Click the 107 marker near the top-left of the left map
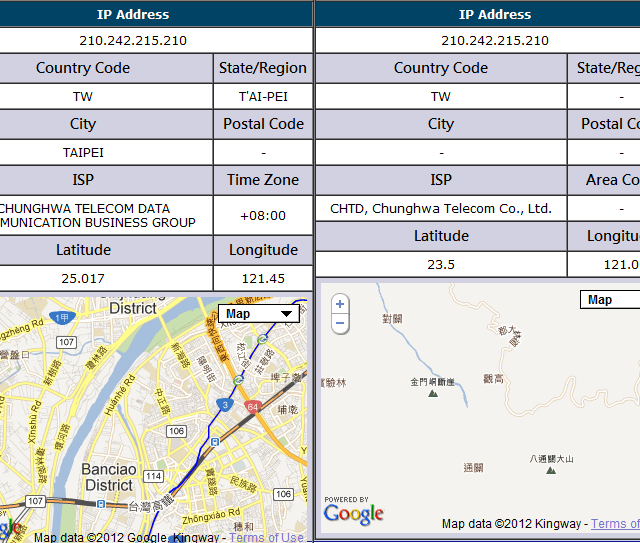 pyautogui.click(x=66, y=342)
